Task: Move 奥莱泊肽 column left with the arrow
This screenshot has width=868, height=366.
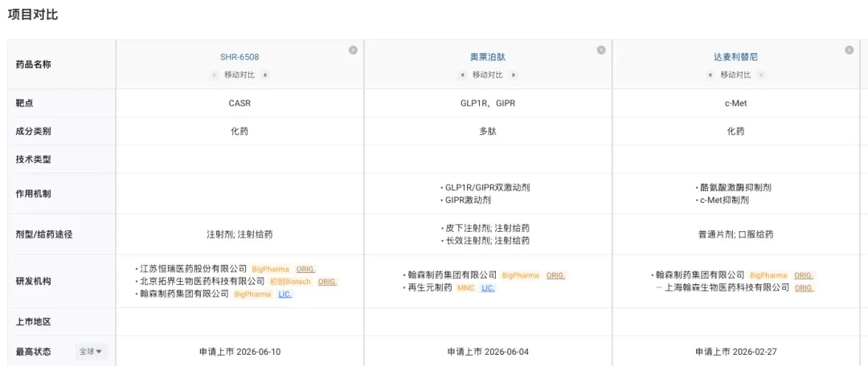Action: tap(463, 75)
